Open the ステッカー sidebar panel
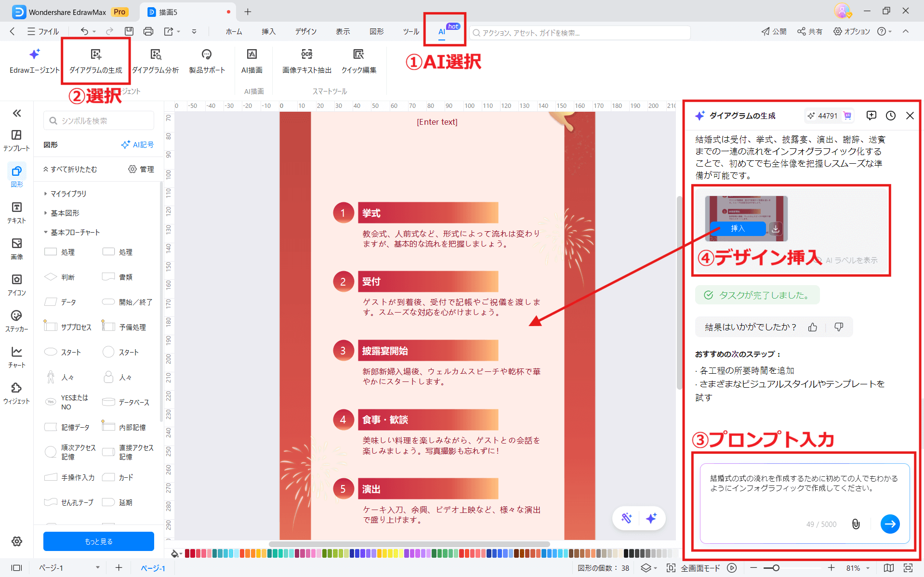The height and width of the screenshot is (577, 924). tap(16, 320)
